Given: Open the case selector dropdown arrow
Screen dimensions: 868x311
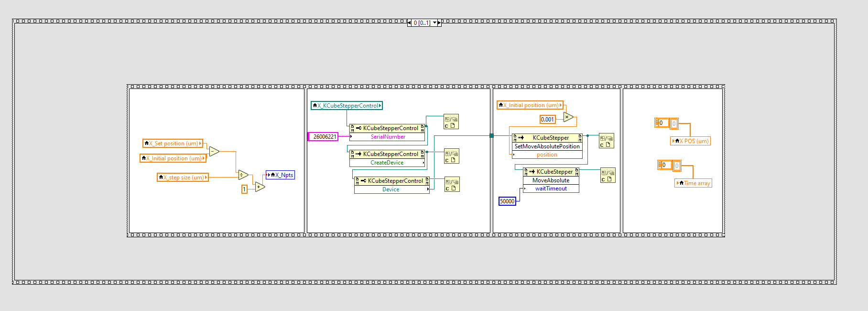Looking at the screenshot, I should coord(434,22).
